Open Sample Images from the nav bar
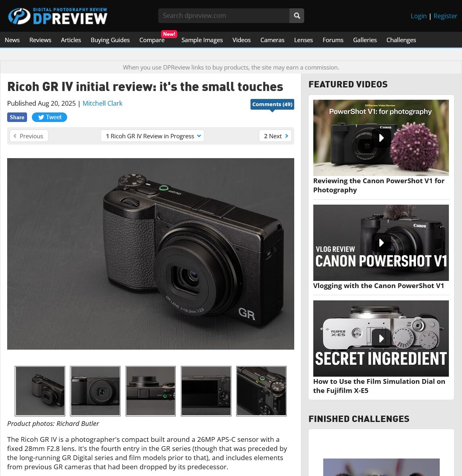The image size is (462, 476). [202, 40]
